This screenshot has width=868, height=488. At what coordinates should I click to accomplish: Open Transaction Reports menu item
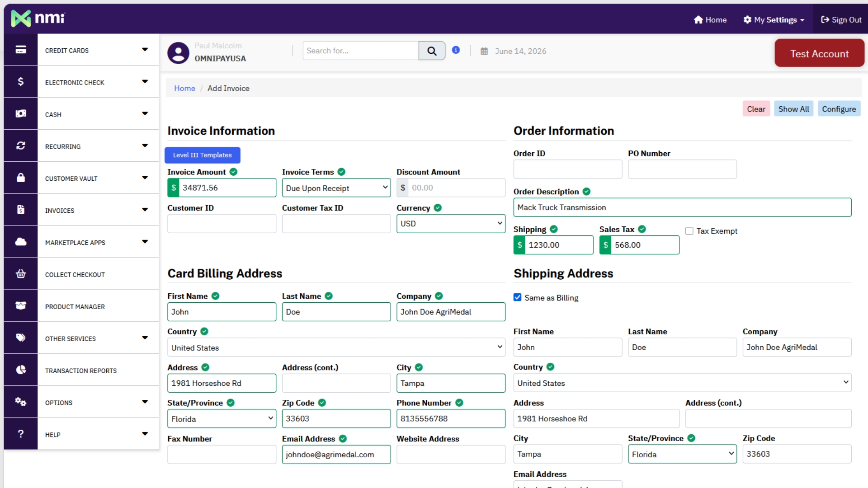click(98, 370)
